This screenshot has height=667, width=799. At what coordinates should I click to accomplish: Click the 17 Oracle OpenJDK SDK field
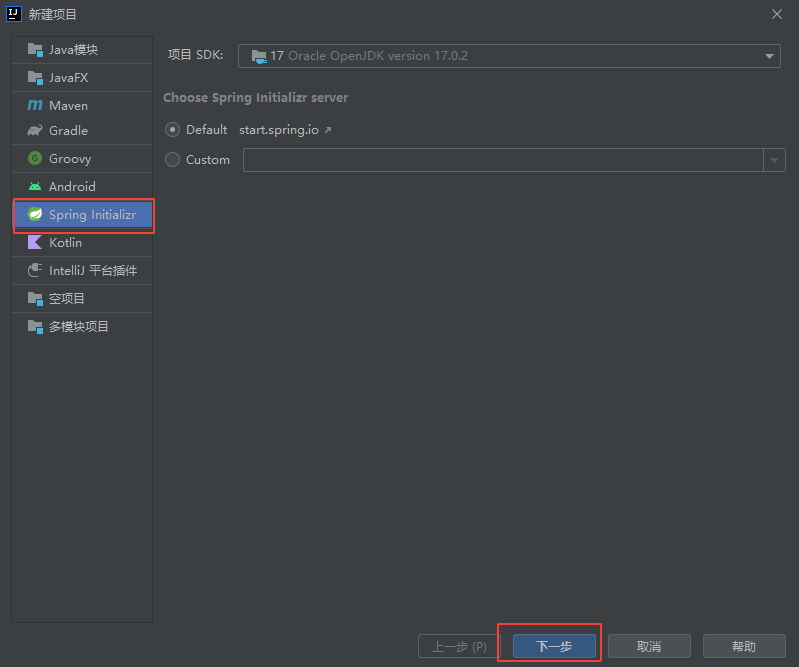509,56
